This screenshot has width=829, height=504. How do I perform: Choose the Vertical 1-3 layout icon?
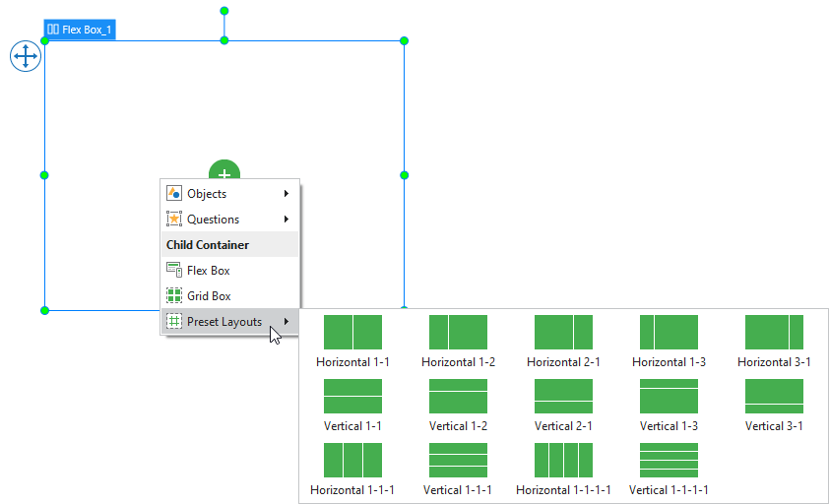click(669, 397)
